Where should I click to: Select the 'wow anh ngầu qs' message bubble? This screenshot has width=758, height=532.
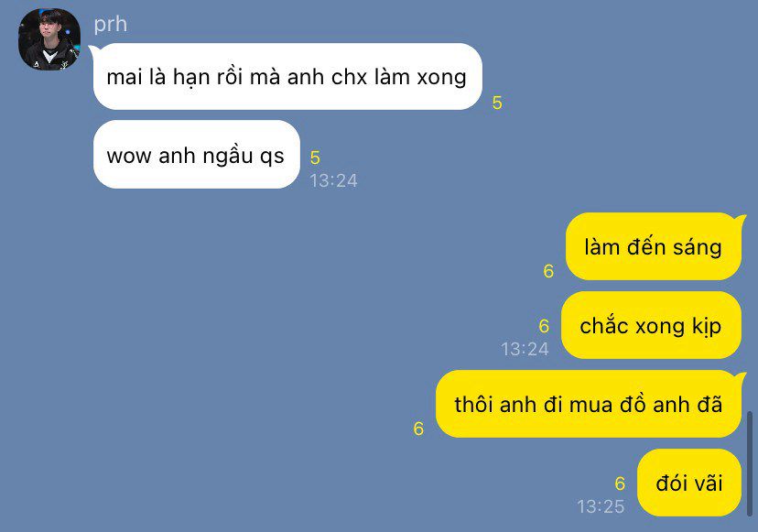pos(197,155)
